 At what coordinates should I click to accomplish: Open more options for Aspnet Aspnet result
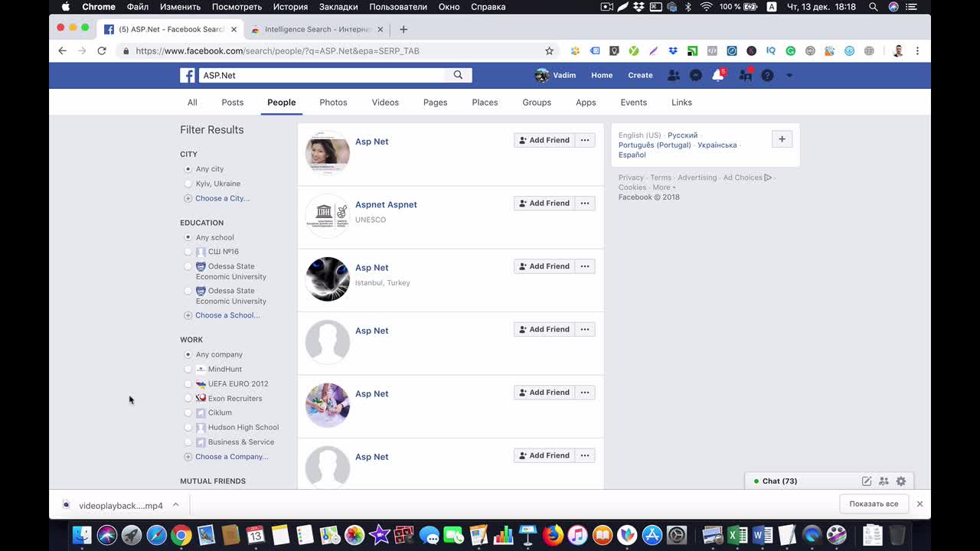[x=585, y=203]
